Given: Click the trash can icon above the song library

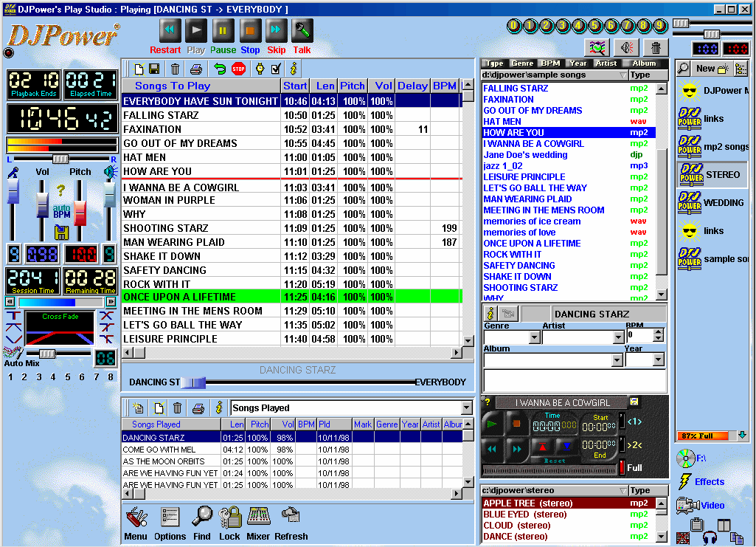Looking at the screenshot, I should [x=655, y=48].
